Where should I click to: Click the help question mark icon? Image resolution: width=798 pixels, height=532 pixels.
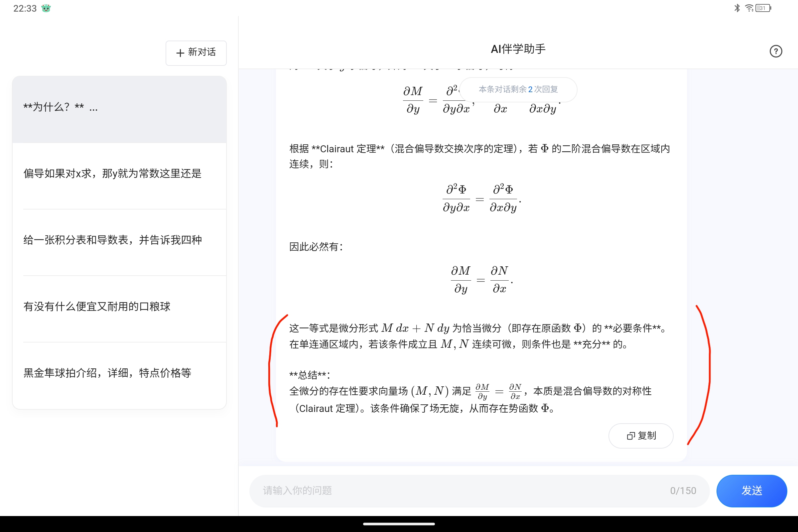click(x=776, y=52)
